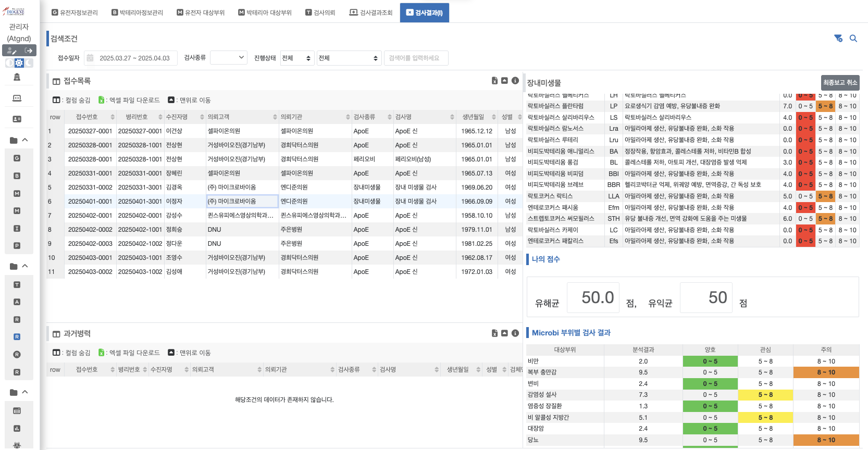Switch to dark theme moon toggle
The width and height of the screenshot is (868, 450).
coord(29,63)
